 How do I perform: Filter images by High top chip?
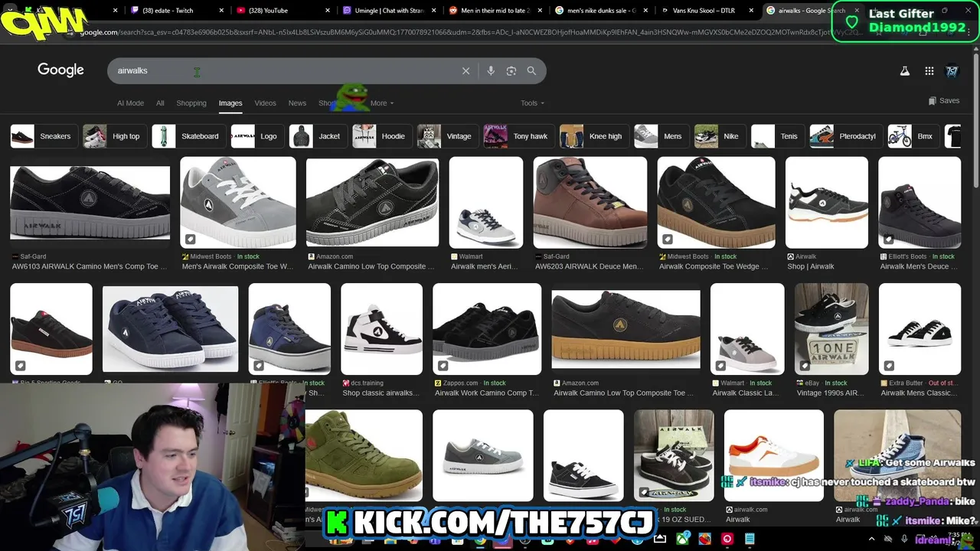pos(114,136)
